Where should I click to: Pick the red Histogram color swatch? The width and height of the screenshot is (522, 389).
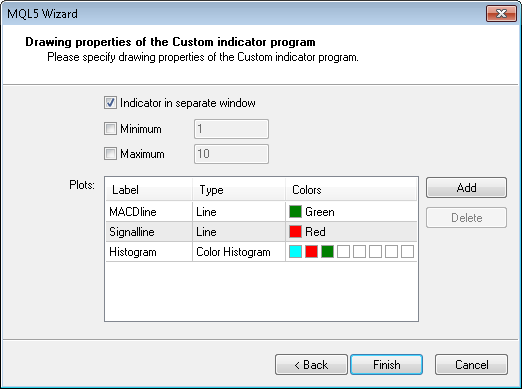click(311, 252)
